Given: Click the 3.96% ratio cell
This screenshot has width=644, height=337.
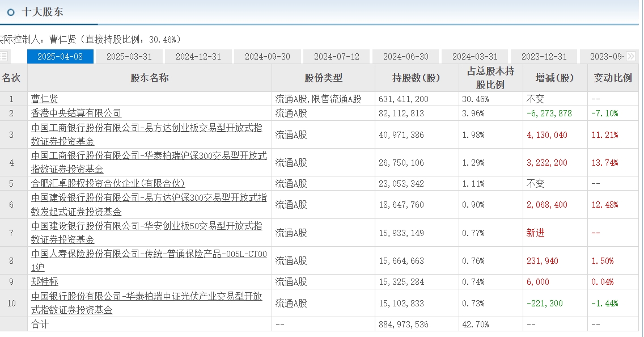Looking at the screenshot, I should (x=473, y=113).
